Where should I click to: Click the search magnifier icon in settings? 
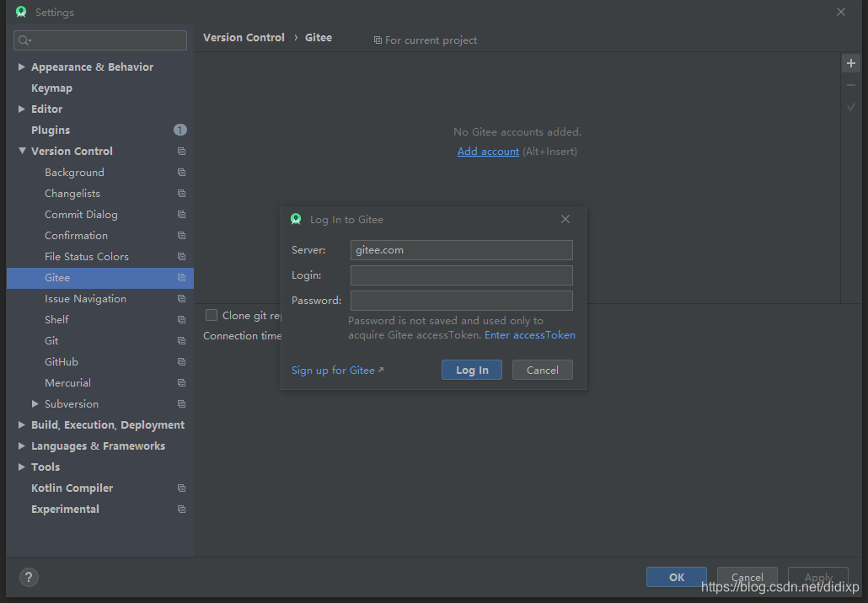click(x=24, y=40)
